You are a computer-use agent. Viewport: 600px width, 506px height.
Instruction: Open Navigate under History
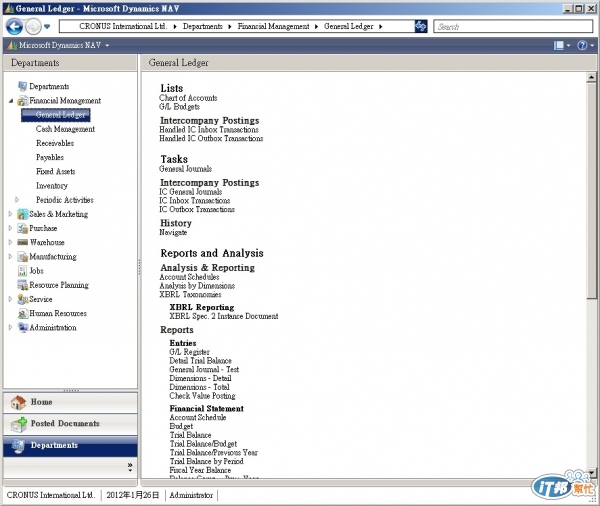point(173,232)
